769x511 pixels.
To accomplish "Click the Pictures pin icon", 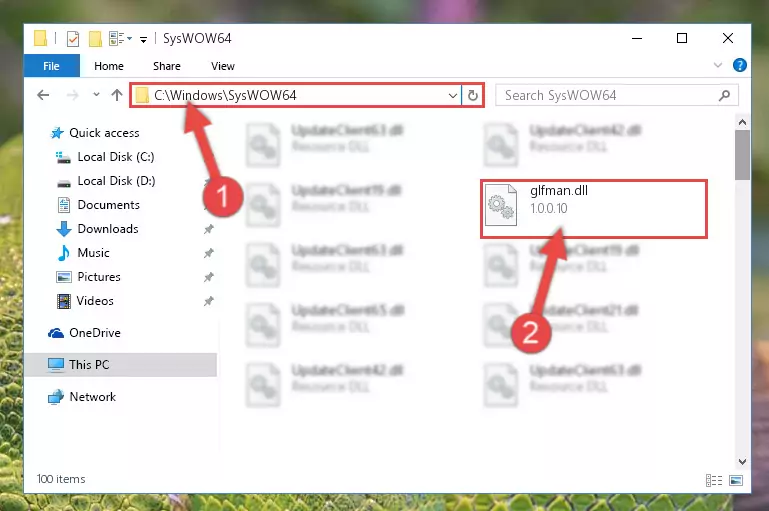I will tap(209, 277).
